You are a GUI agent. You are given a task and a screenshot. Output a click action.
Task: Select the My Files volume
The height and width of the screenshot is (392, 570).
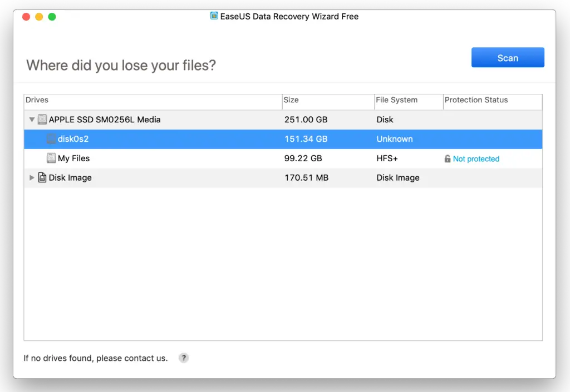pos(283,158)
